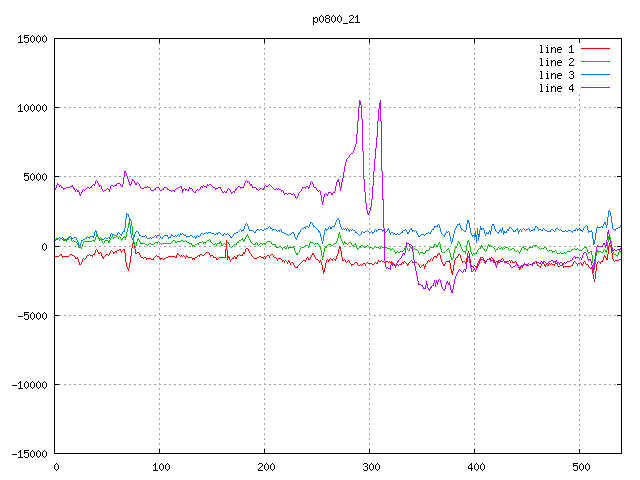640x480 pixels.
Task: Select the 'line 2' legend label
Action: pyautogui.click(x=556, y=62)
